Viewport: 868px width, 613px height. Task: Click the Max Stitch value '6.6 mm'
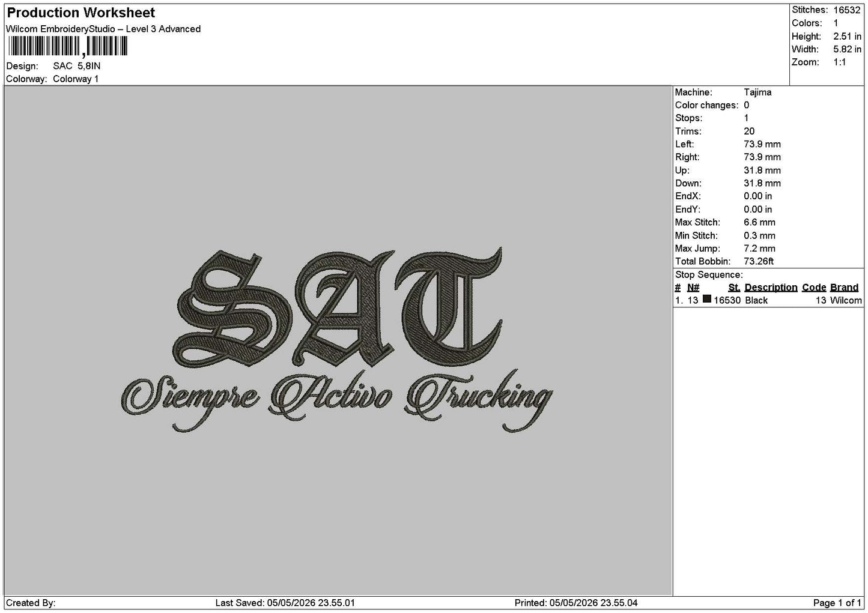(x=759, y=222)
